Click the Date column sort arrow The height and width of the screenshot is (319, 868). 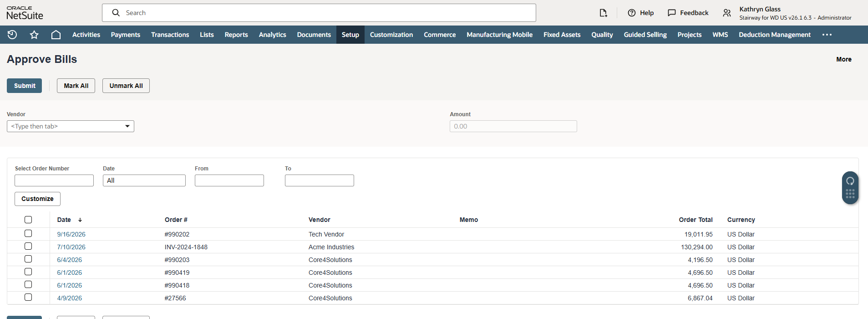pos(80,220)
